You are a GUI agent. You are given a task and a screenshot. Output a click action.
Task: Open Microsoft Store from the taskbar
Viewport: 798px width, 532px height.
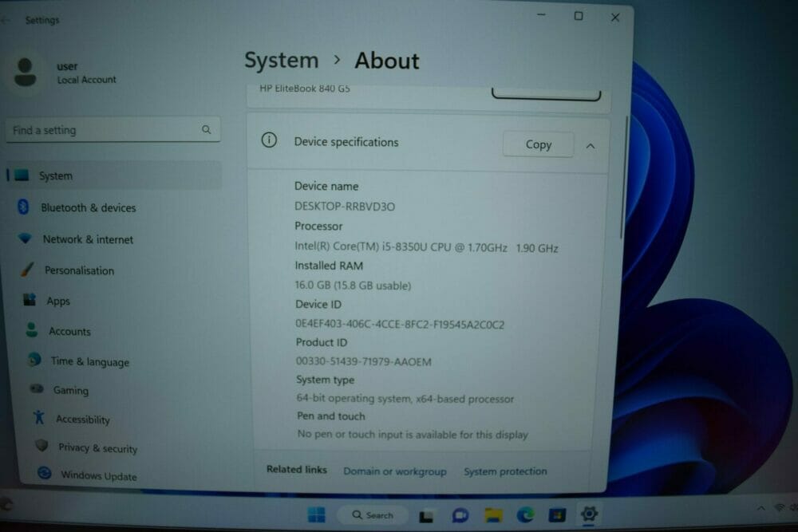[x=557, y=515]
